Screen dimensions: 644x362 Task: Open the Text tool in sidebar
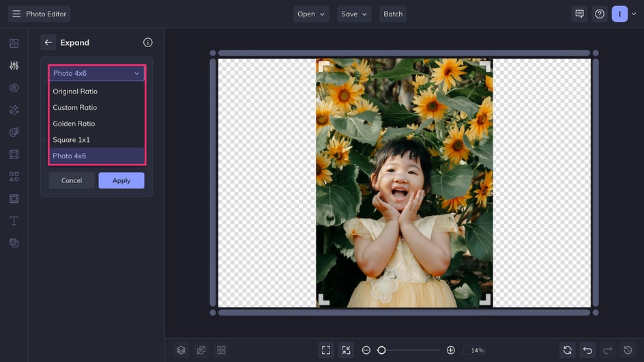[x=14, y=221]
